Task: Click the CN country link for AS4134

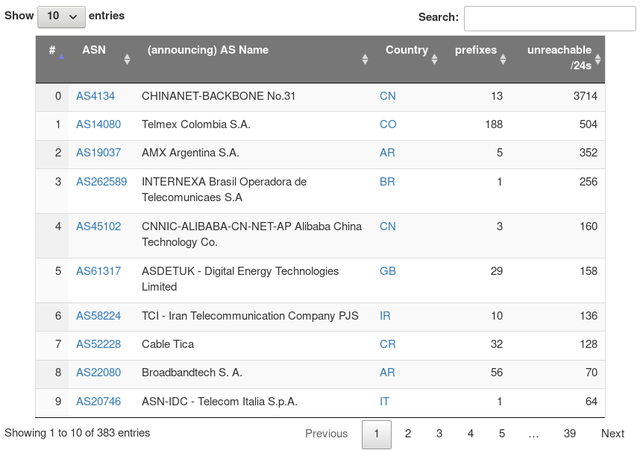Action: (388, 96)
